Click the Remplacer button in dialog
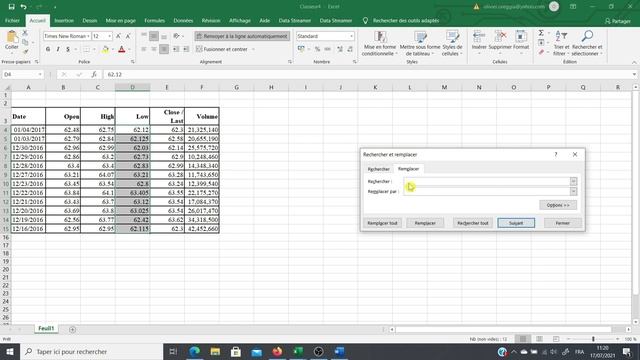 [425, 223]
